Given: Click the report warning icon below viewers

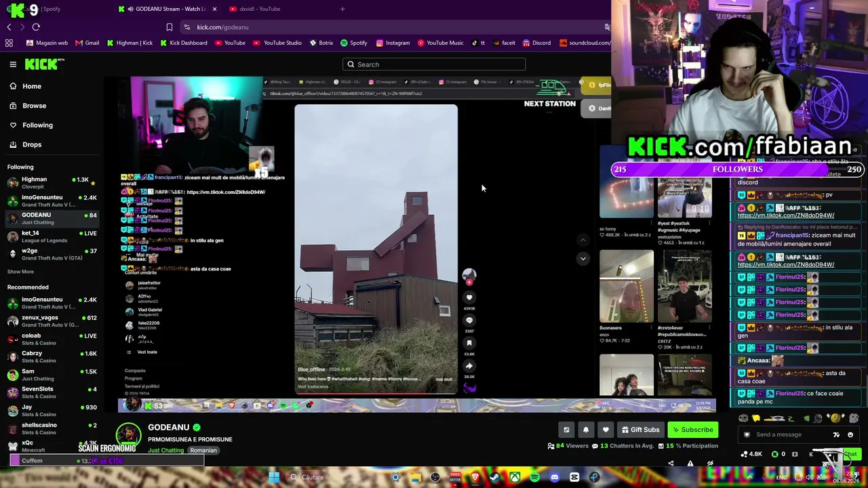Looking at the screenshot, I should click(x=690, y=464).
